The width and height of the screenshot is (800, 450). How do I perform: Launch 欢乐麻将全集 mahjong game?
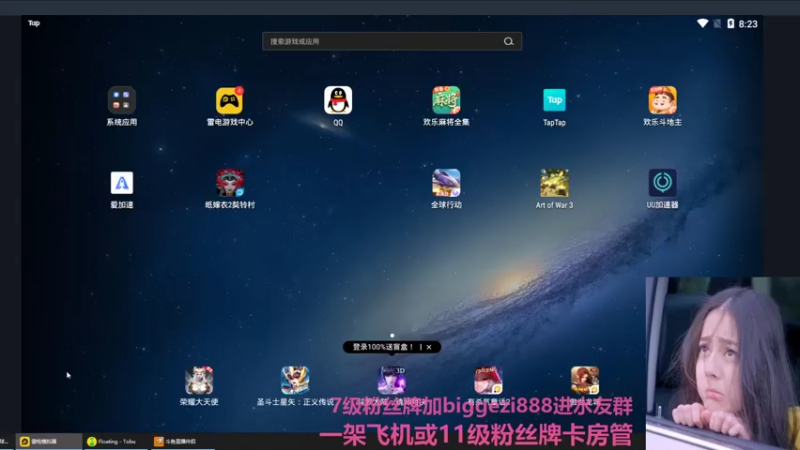pyautogui.click(x=446, y=100)
